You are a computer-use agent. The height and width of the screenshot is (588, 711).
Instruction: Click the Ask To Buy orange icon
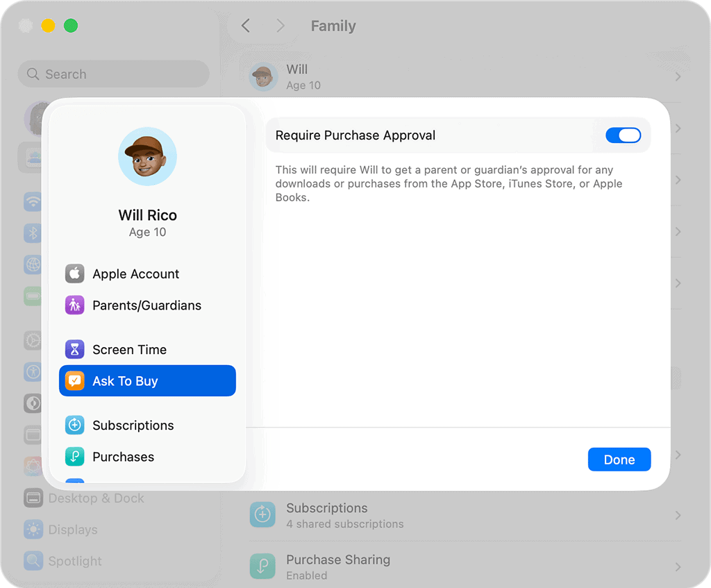(x=74, y=381)
